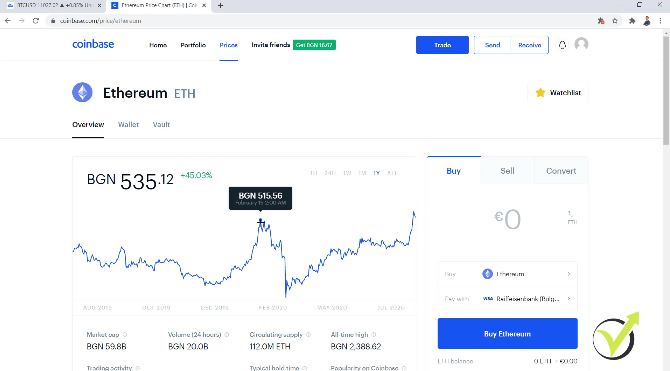Click the 112.0M ETH circulating supply value
The width and height of the screenshot is (670, 371).
[x=270, y=346]
